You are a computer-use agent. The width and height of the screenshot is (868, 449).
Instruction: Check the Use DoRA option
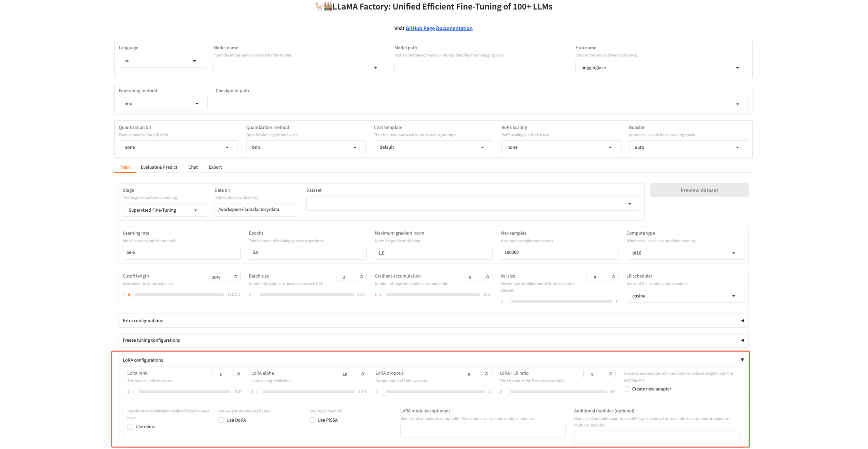point(221,420)
